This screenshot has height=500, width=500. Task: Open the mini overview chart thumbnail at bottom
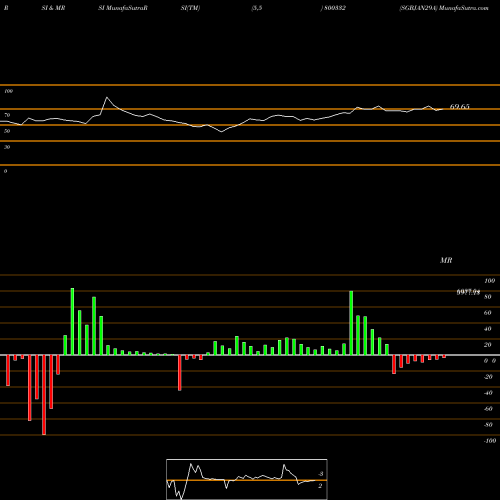[x=247, y=479]
